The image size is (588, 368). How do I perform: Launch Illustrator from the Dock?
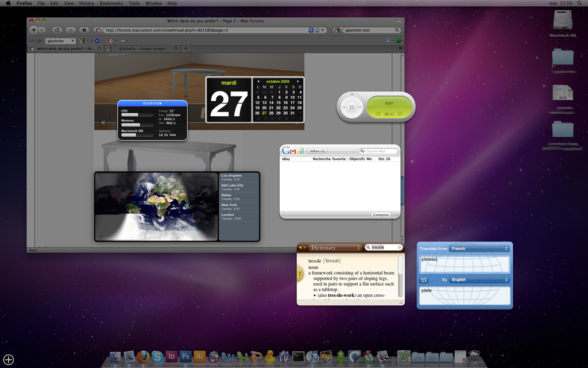click(x=199, y=356)
